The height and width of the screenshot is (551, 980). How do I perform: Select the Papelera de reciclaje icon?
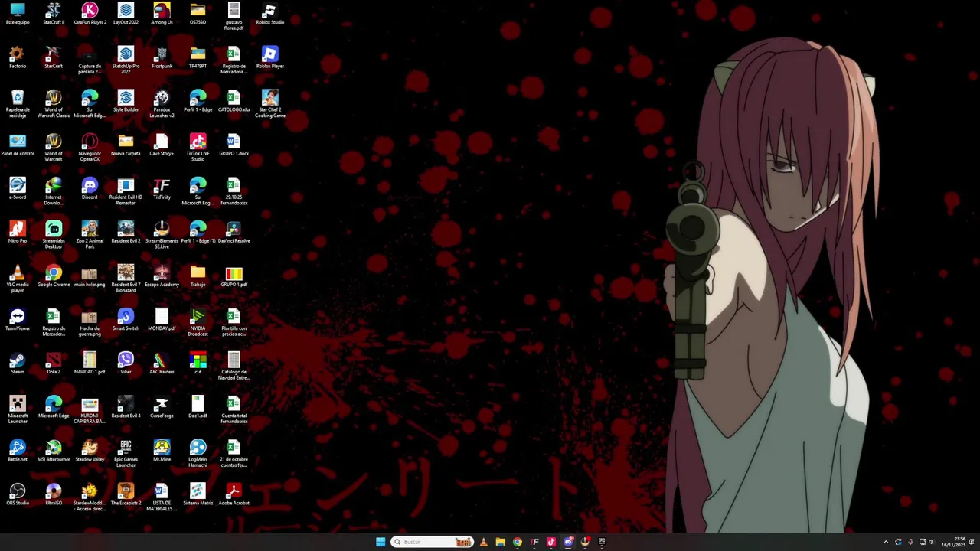18,103
